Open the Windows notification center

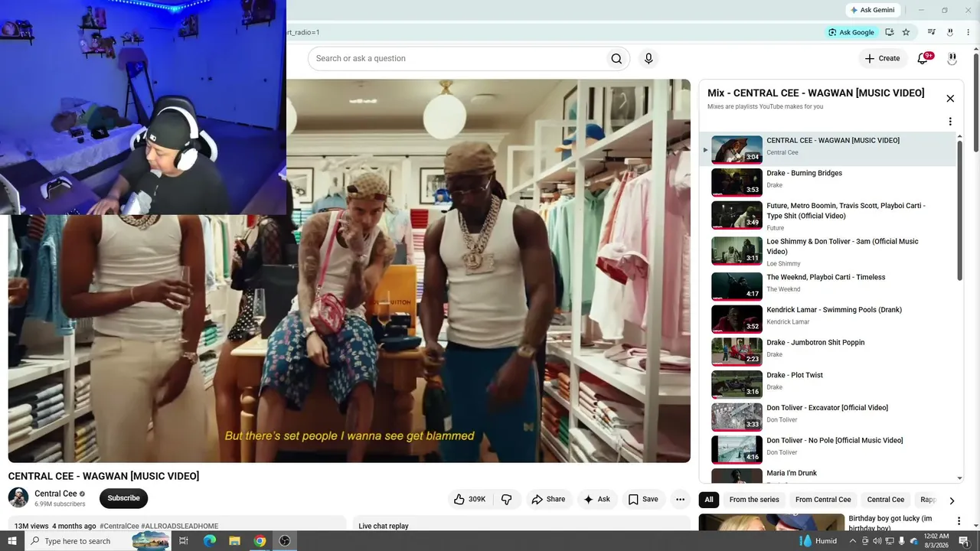tap(964, 541)
